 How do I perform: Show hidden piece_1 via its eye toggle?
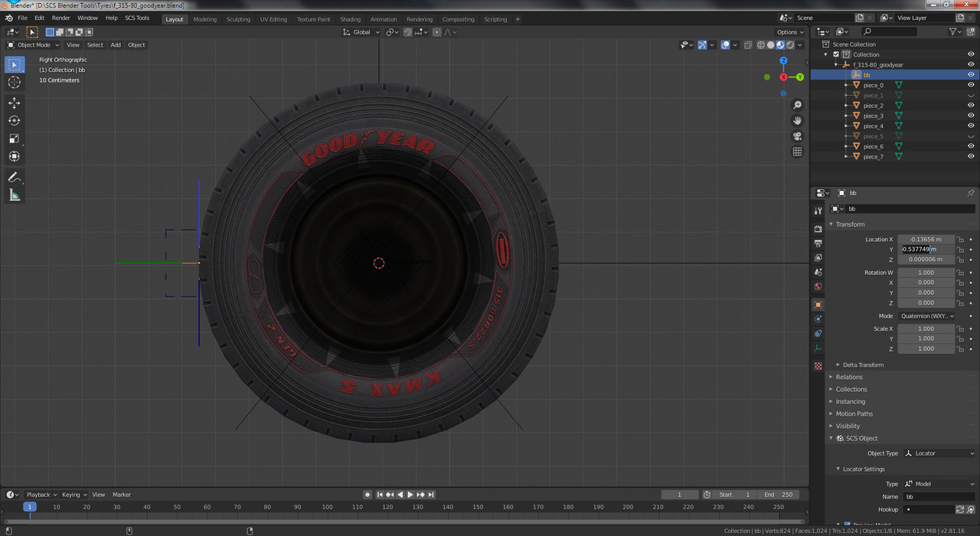tap(971, 95)
